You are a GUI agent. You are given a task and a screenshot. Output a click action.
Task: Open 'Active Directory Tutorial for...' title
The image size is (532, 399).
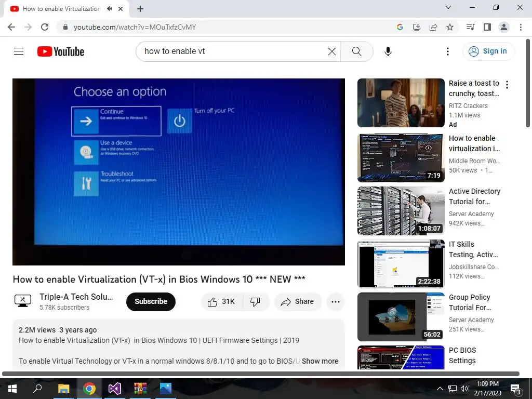[474, 196]
